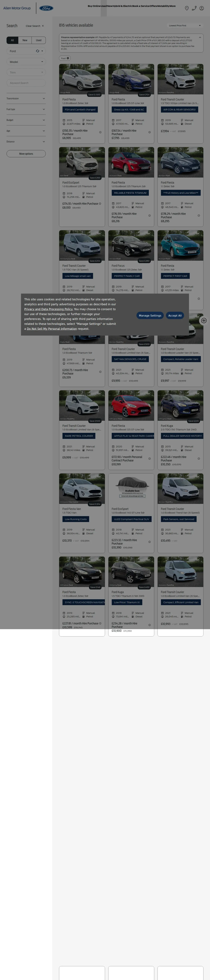Open the New menu item
210x980 pixels.
[110, 6]
